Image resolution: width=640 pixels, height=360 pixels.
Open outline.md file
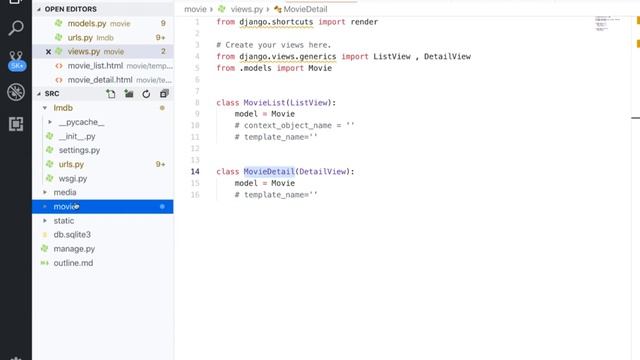[x=103, y=263]
